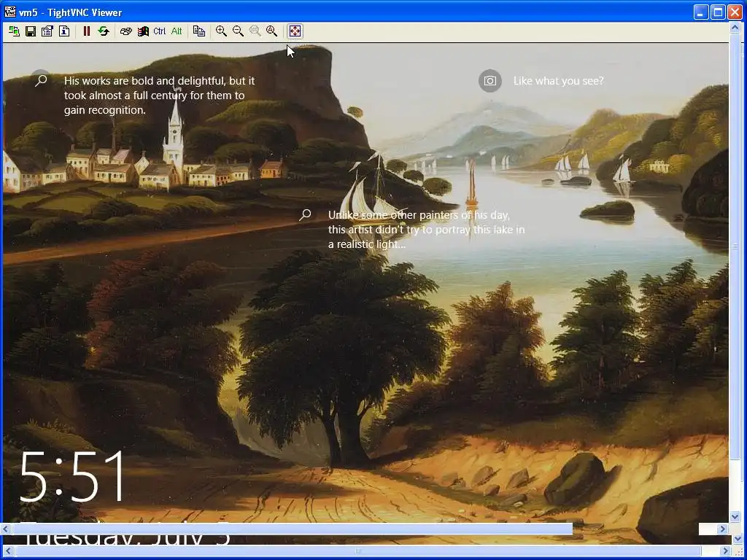
Task: Toggle the Ctrl key button
Action: (x=159, y=31)
